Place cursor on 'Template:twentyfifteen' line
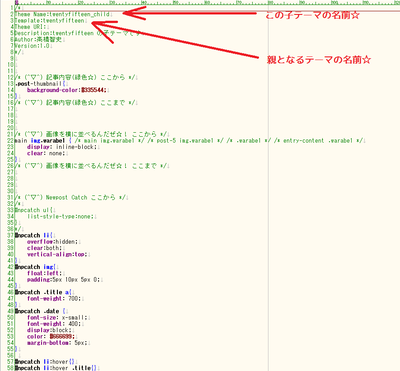The width and height of the screenshot is (400, 371). pos(49,21)
